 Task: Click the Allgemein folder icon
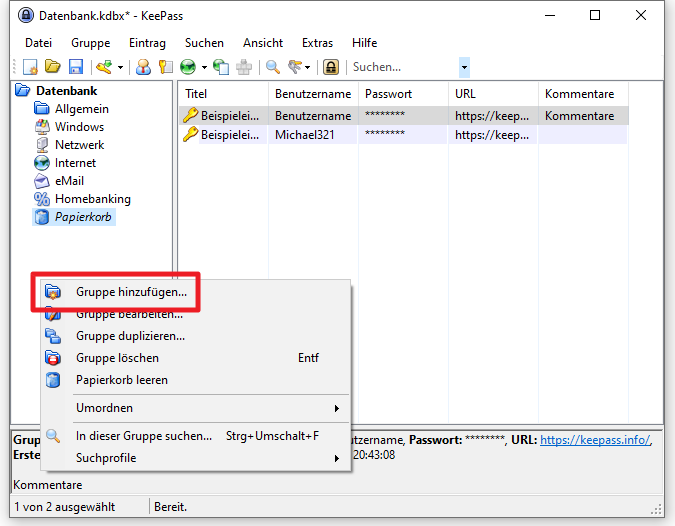point(42,109)
